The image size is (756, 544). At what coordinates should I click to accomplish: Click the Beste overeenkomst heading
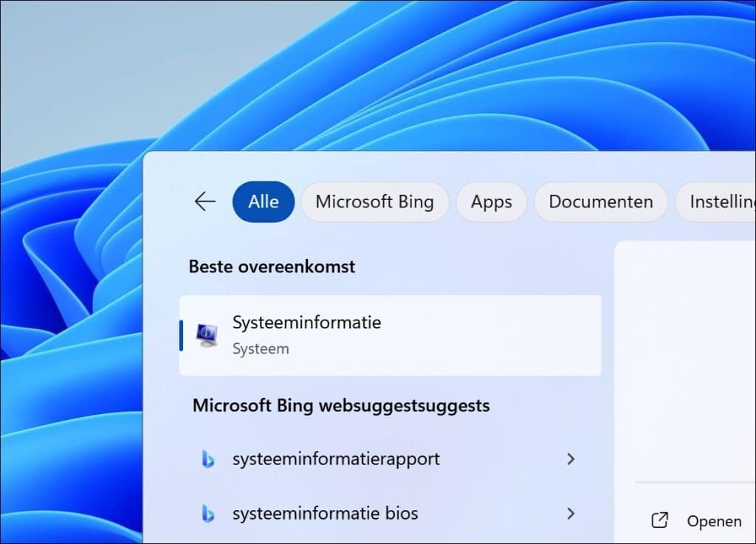(272, 266)
